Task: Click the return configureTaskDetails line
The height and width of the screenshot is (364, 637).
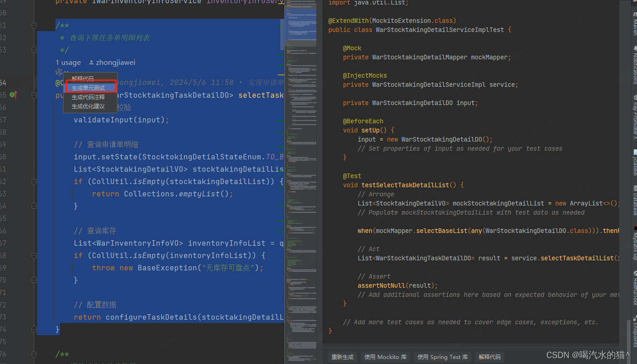Action: click(x=179, y=317)
